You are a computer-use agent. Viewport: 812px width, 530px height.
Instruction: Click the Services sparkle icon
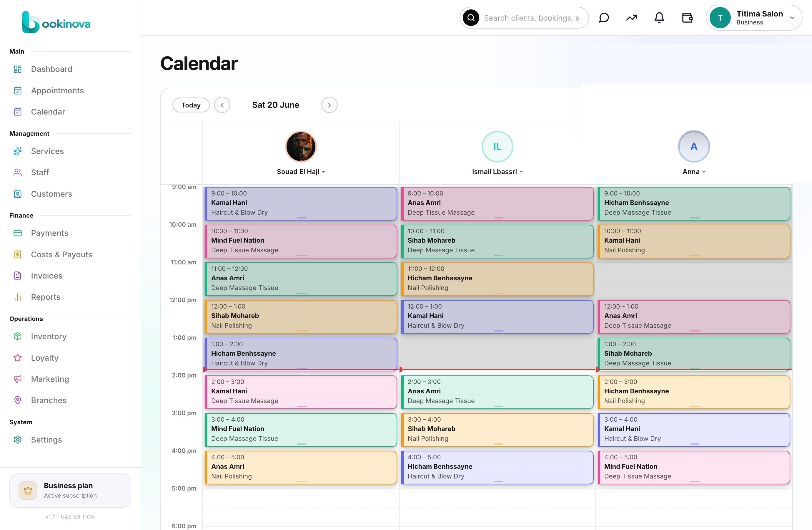tap(17, 151)
